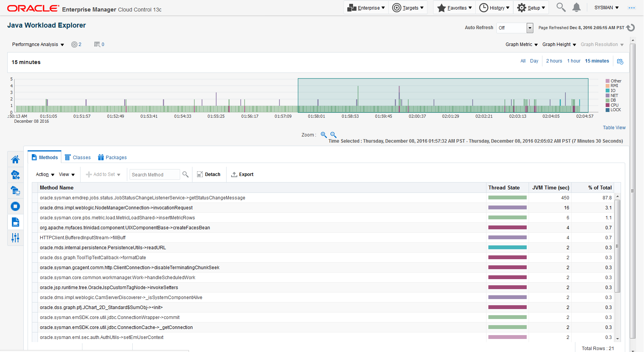Zoom in on the timeline graph
Screen dimensions: 644x352
(x=324, y=135)
